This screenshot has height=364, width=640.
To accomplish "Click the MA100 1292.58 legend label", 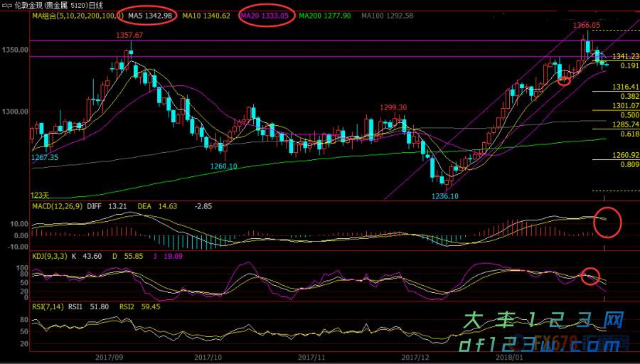I will tap(387, 16).
